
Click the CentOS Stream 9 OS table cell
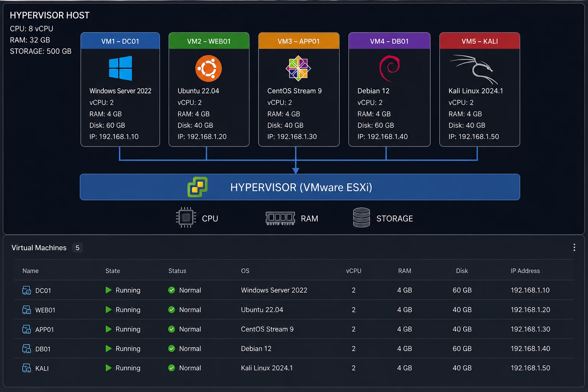pos(267,329)
